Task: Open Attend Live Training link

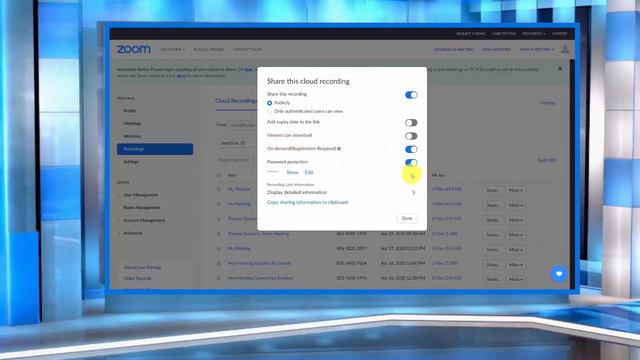Action: (142, 267)
